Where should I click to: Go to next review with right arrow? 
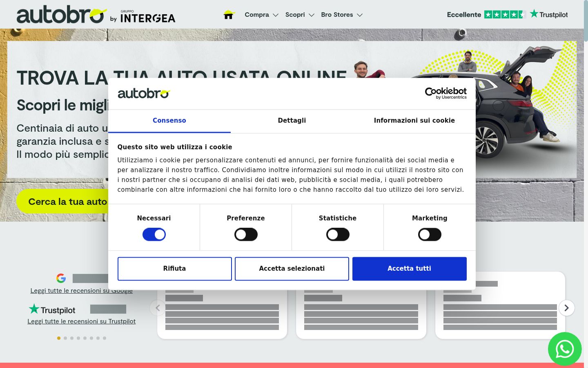(566, 308)
